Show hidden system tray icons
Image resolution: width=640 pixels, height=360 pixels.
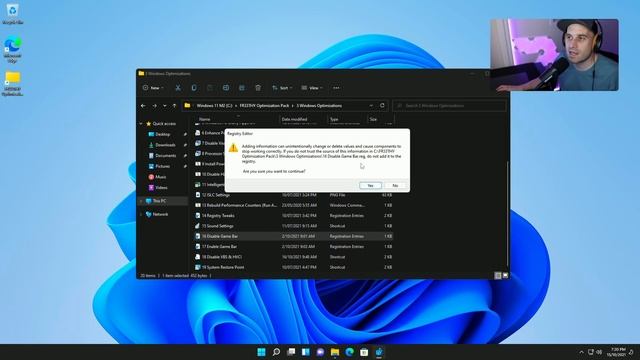pos(581,352)
